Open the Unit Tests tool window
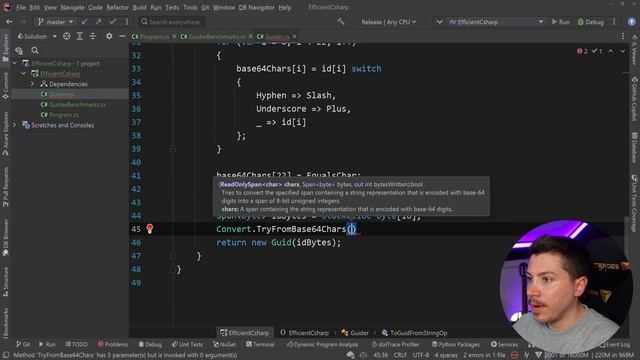Image resolution: width=640 pixels, height=360 pixels. click(x=187, y=344)
